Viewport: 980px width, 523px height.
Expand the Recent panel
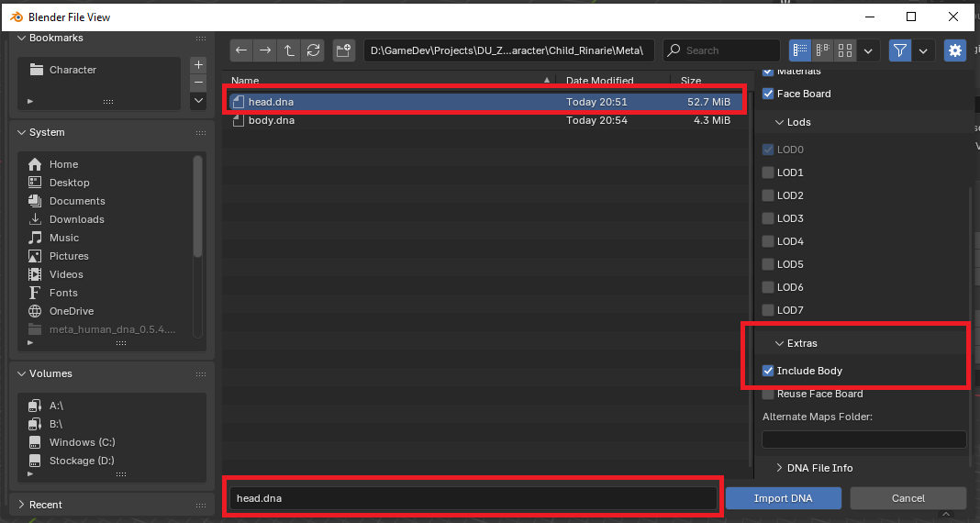click(46, 505)
